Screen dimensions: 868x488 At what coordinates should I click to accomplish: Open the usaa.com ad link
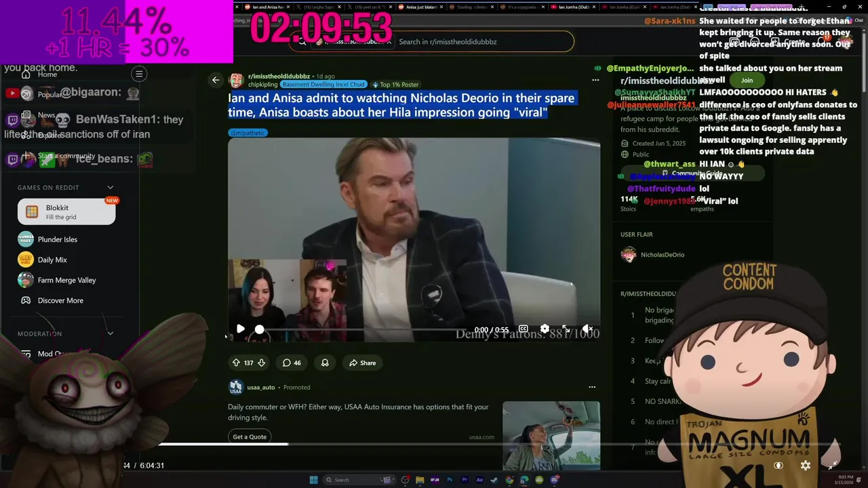click(481, 437)
